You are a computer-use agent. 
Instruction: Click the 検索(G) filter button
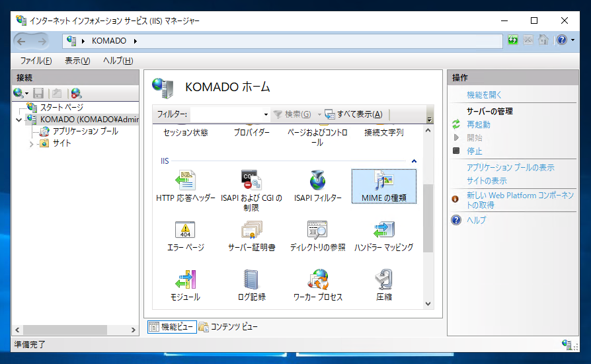click(292, 114)
